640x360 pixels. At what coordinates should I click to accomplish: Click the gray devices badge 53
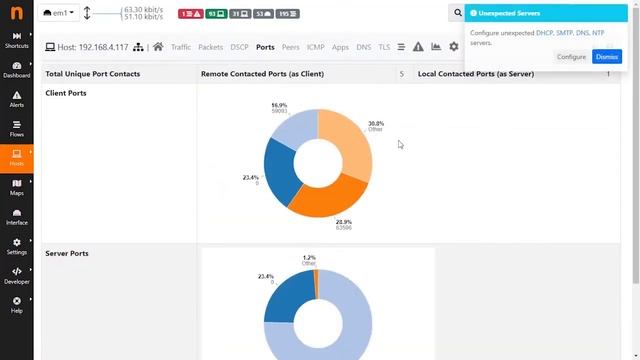tap(263, 14)
